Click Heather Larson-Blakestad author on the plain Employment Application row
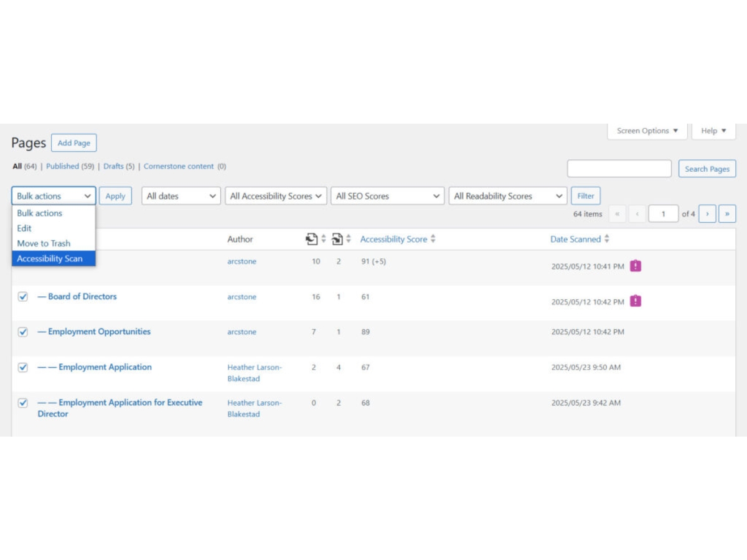This screenshot has width=747, height=560. [x=255, y=373]
